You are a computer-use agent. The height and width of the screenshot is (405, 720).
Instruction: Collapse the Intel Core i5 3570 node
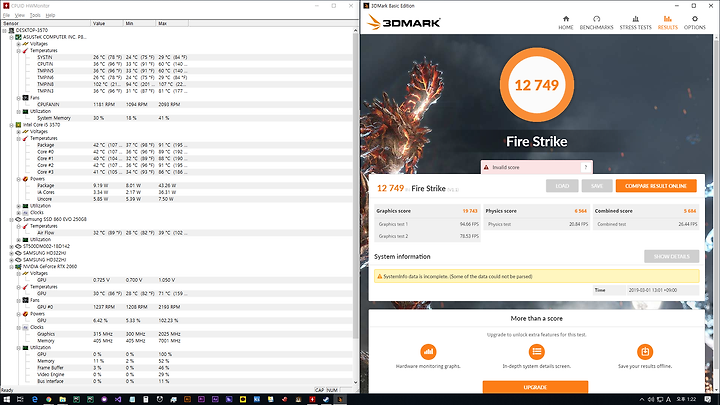point(11,125)
